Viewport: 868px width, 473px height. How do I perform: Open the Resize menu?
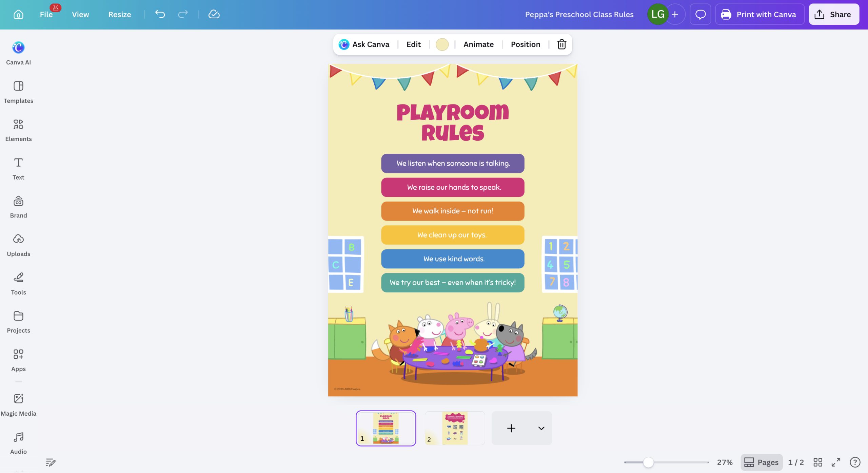coord(119,14)
